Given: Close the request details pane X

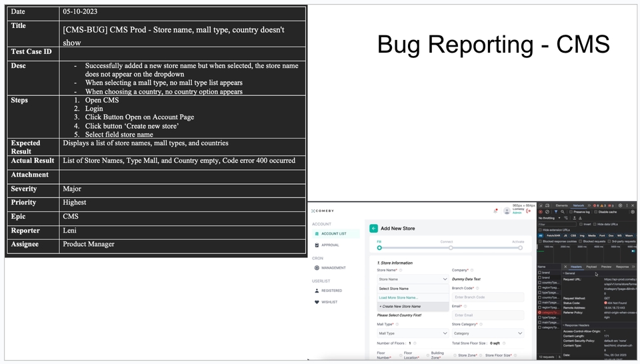Looking at the screenshot, I should tap(565, 267).
